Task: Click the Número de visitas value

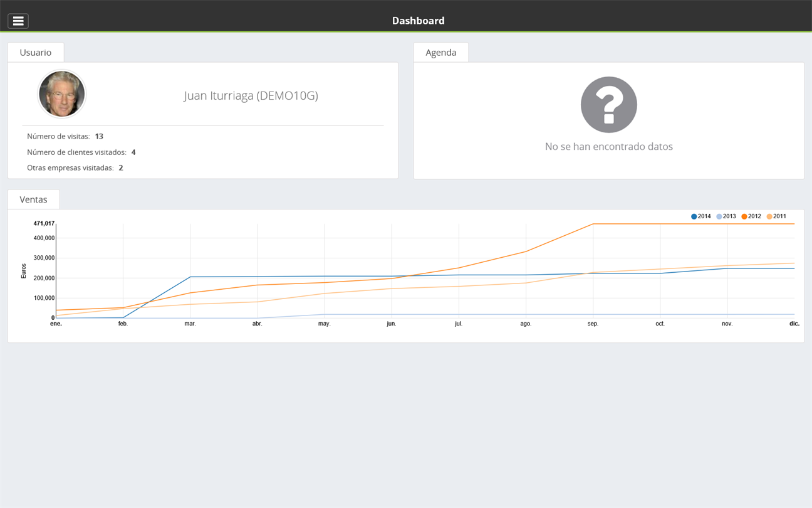Action: pos(99,136)
